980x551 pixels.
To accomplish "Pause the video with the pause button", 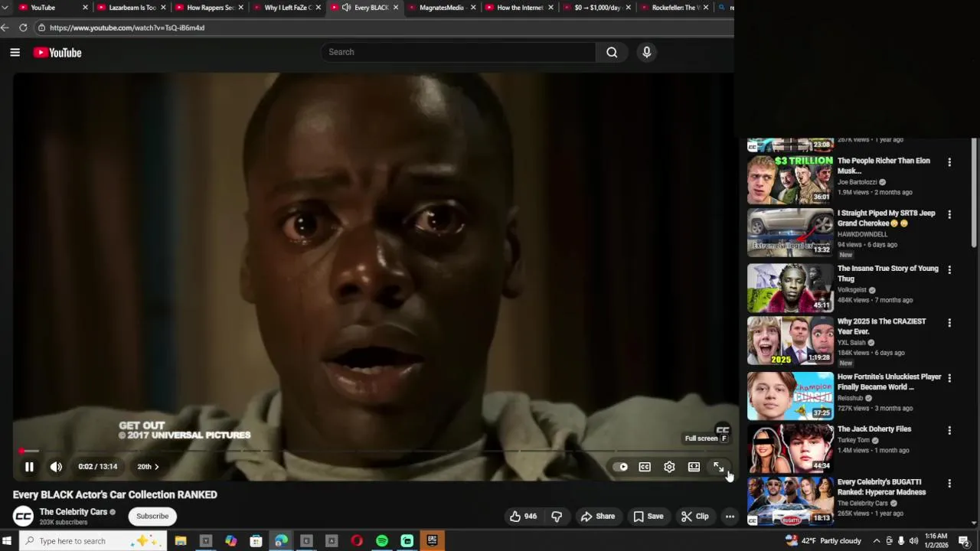I will tap(29, 467).
